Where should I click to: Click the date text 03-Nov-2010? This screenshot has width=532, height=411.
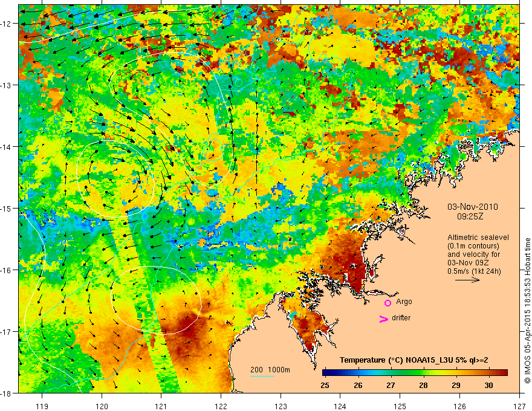473,207
